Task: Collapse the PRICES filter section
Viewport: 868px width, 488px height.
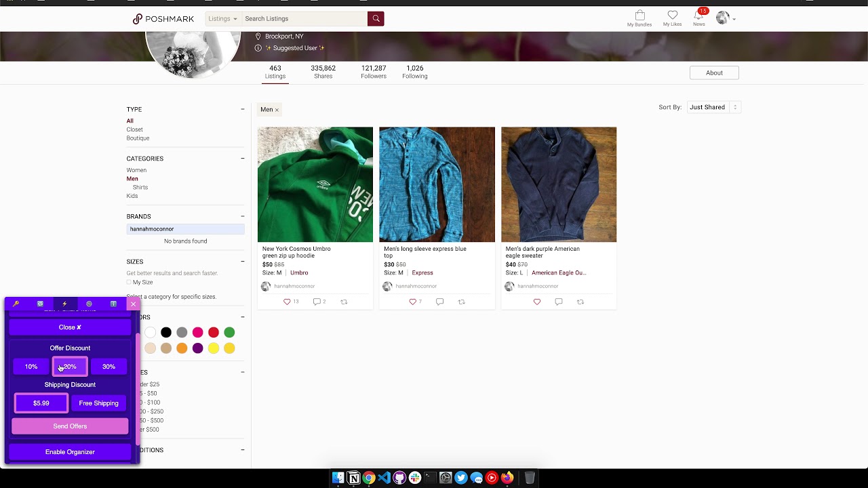Action: click(x=243, y=372)
